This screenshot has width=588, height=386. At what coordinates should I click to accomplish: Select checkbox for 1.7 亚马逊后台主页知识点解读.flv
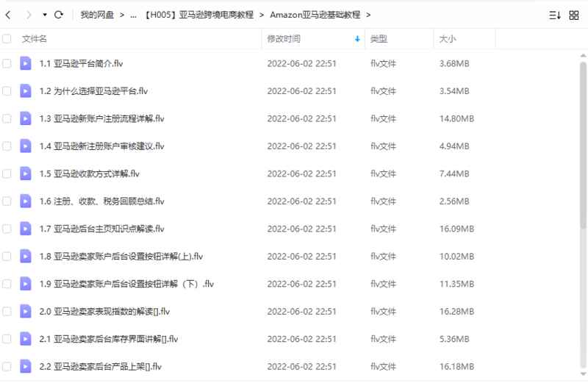[x=7, y=229]
